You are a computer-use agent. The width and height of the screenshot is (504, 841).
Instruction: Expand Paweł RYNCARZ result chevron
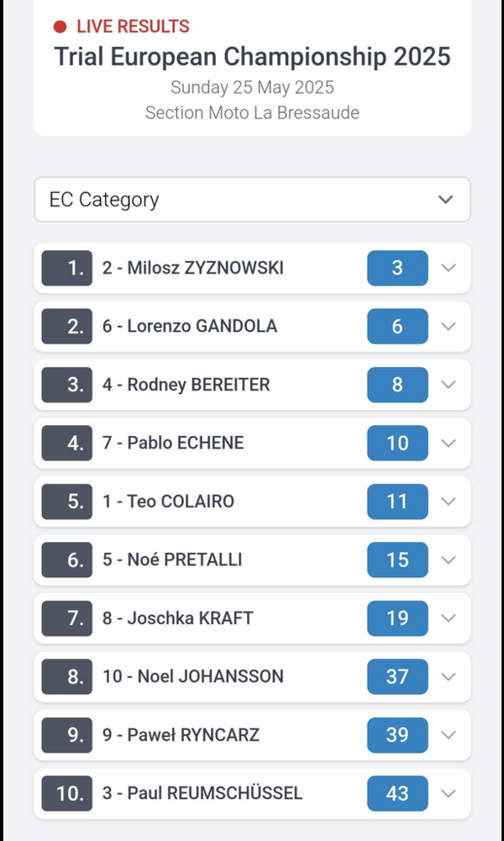(x=449, y=735)
